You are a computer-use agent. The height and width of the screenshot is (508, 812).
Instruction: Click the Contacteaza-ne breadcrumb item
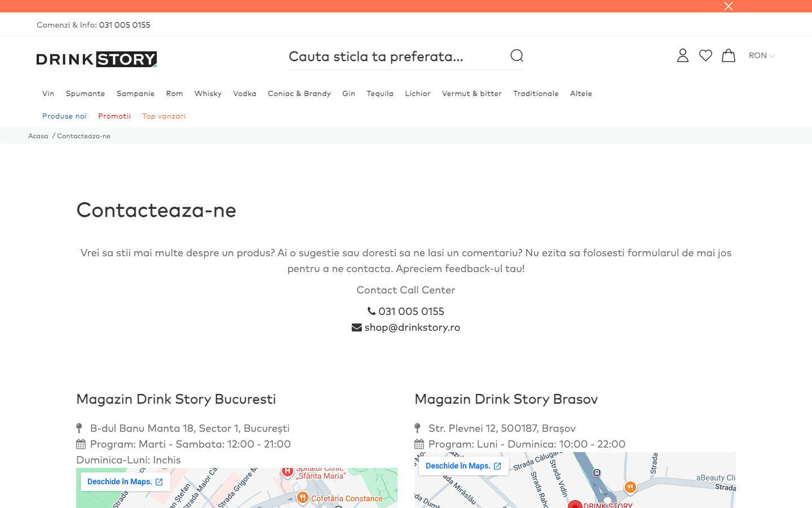click(x=83, y=136)
